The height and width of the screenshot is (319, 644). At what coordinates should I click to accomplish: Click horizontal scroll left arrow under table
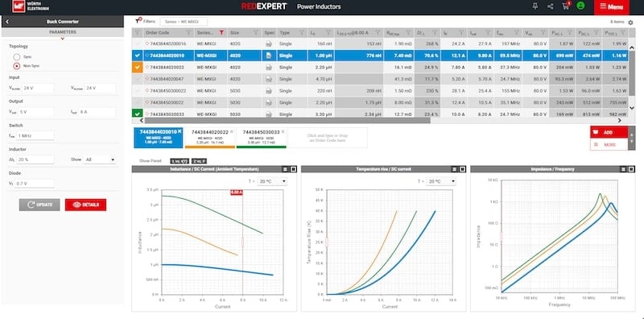[142, 121]
